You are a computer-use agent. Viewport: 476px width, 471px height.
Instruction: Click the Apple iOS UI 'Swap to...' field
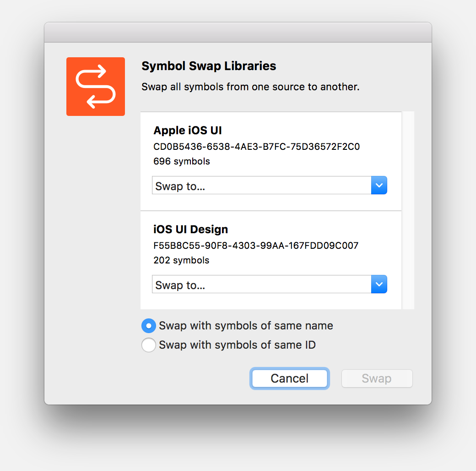[x=262, y=185]
